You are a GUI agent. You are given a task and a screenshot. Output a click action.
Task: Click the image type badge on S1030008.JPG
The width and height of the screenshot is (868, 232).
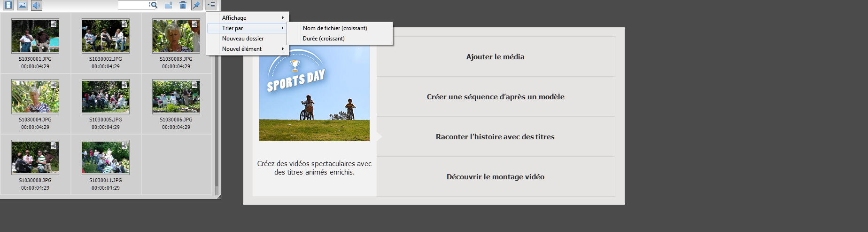tap(54, 145)
